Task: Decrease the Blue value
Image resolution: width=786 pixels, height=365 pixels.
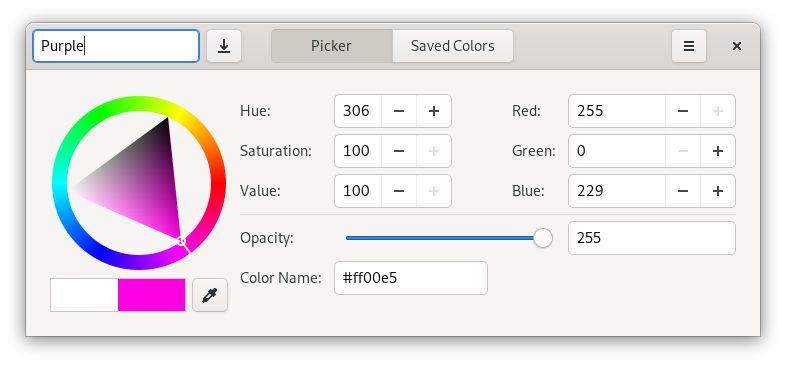Action: tap(683, 191)
